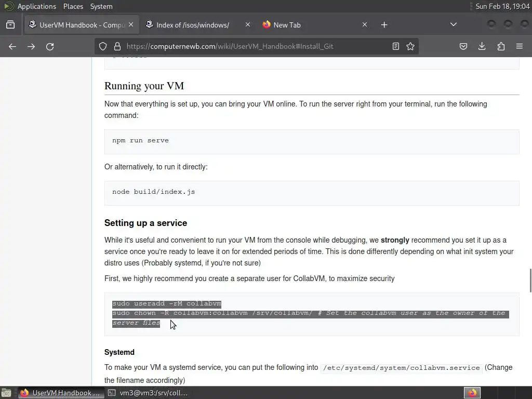This screenshot has height=399, width=532.
Task: Click the show desktop taskbar icon
Action: (6, 393)
